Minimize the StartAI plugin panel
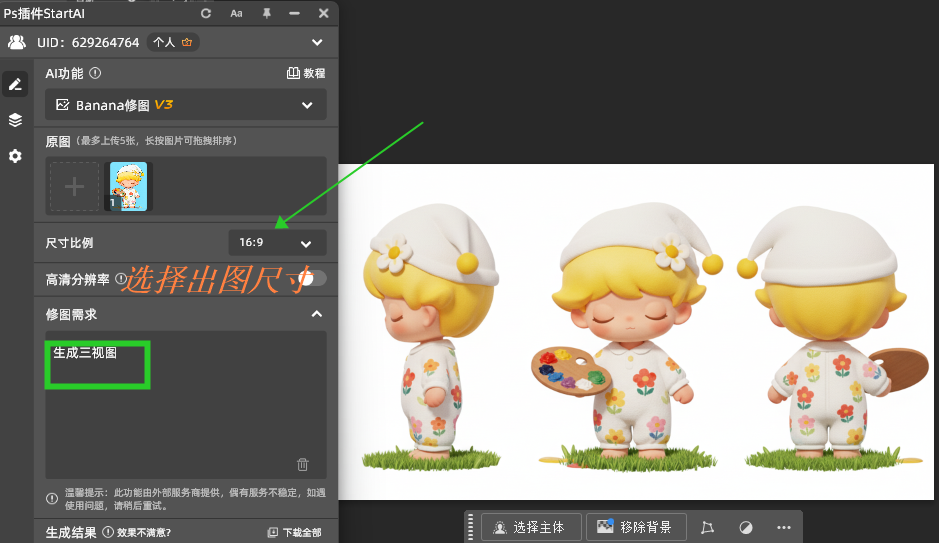939x543 pixels. [294, 13]
